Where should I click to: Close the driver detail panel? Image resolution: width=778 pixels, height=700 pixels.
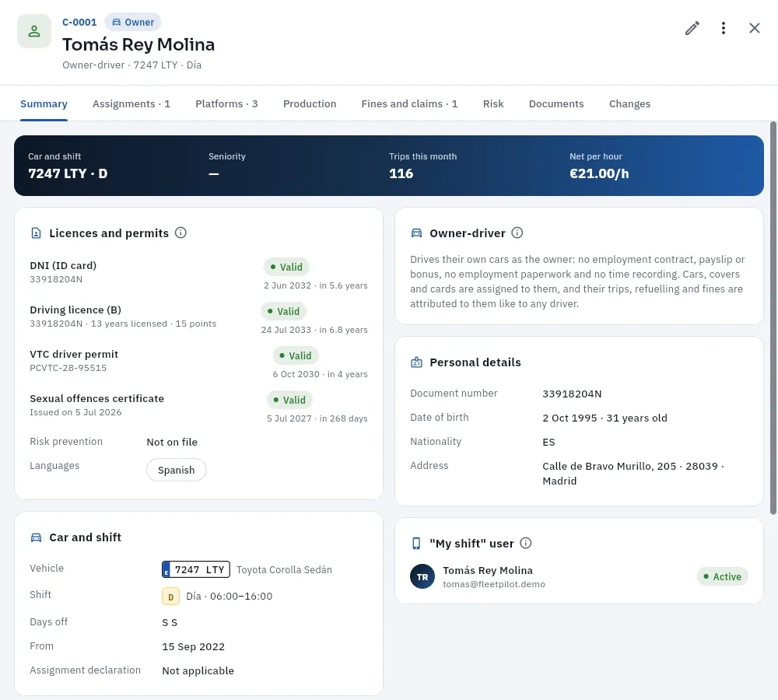754,28
